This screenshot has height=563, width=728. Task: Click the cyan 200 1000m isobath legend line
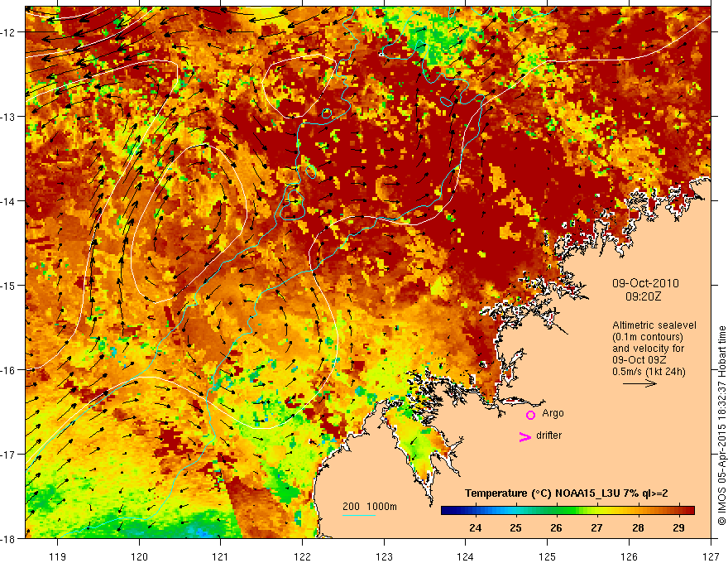(x=359, y=515)
